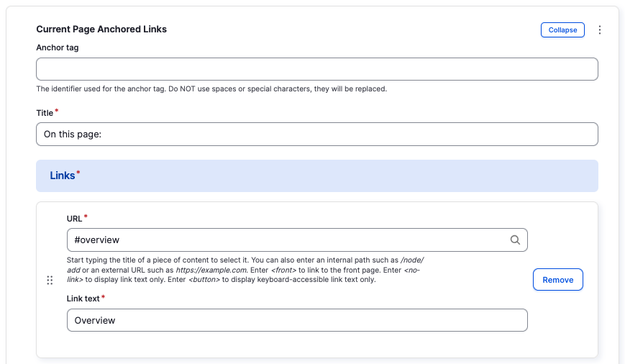The image size is (625, 364).
Task: Click the anchor tag identifier help description
Action: [211, 89]
